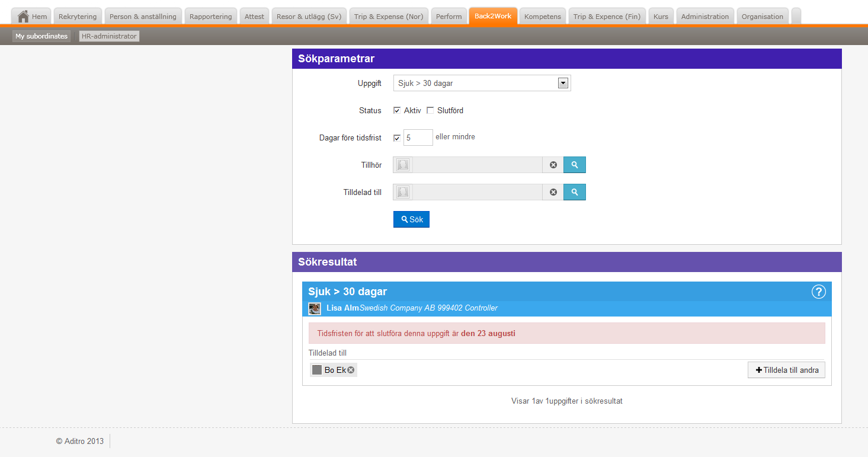Open the Attest tab
This screenshot has height=457, width=868.
click(255, 16)
